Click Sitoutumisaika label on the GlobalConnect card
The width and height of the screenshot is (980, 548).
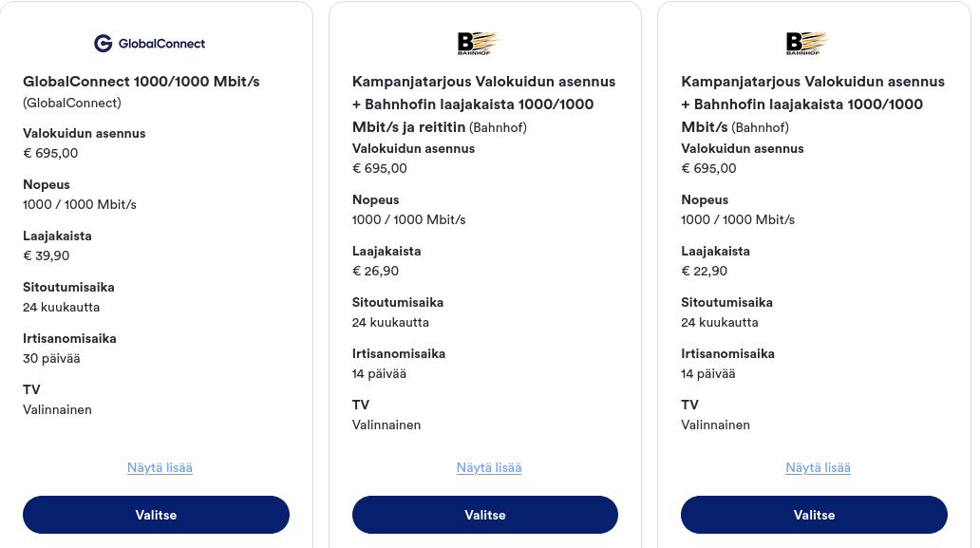[x=67, y=287]
